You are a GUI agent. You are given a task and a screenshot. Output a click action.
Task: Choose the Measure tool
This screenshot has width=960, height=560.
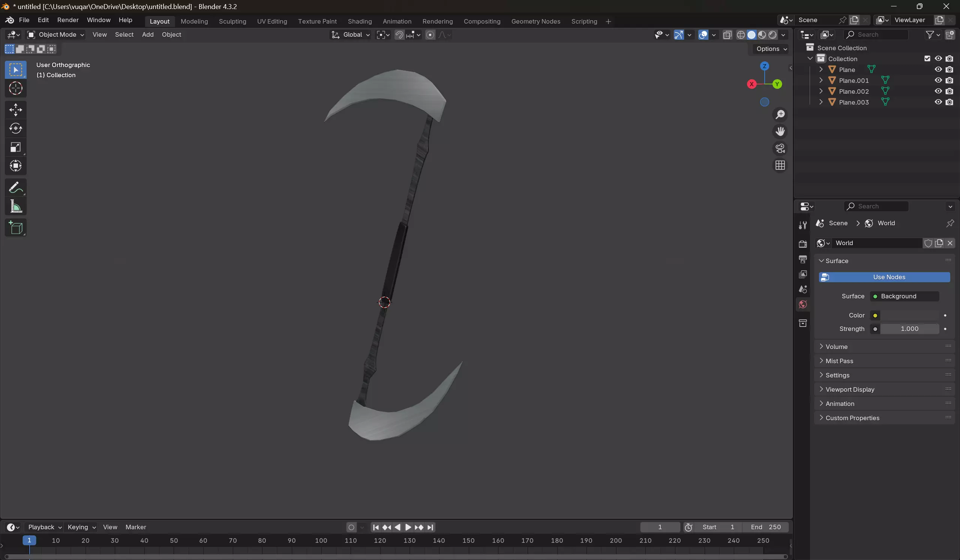click(x=16, y=206)
